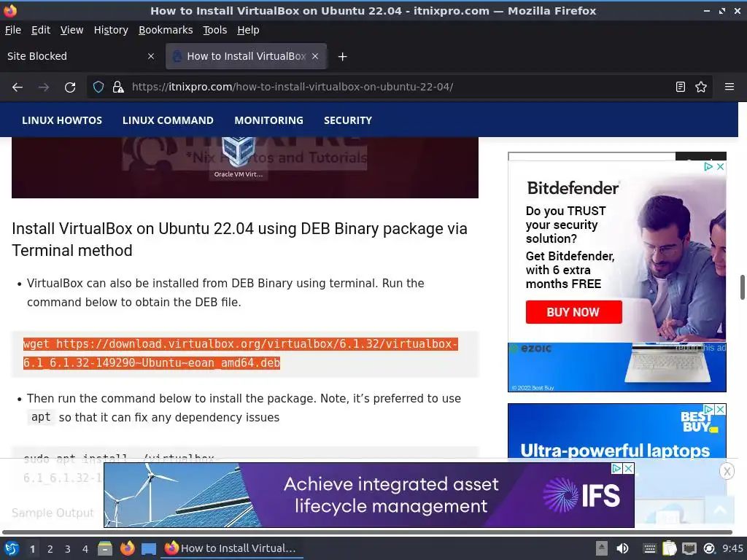Image resolution: width=747 pixels, height=560 pixels.
Task: Click the section heading about DEB Binary package
Action: point(239,239)
